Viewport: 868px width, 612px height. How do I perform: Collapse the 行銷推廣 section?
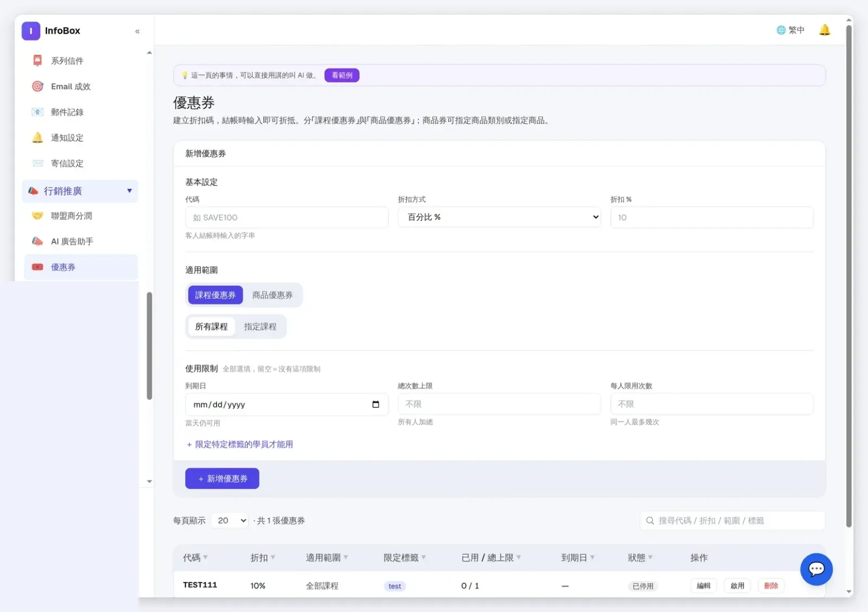[80, 191]
